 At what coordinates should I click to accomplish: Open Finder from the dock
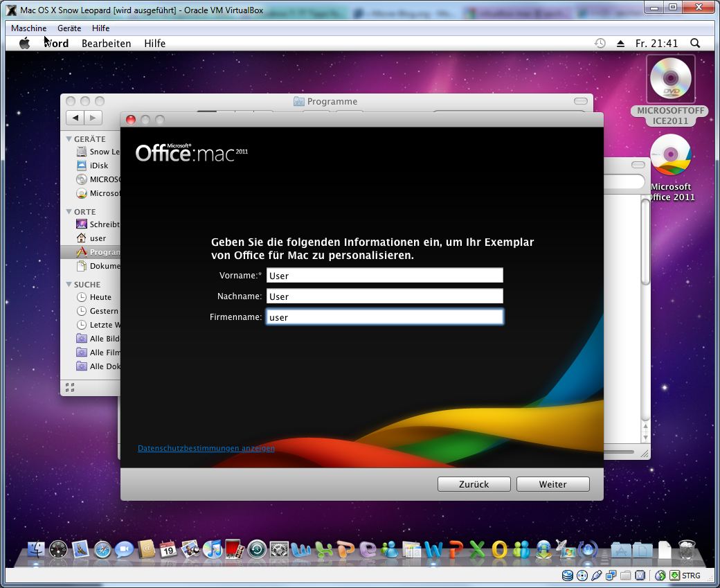[36, 549]
